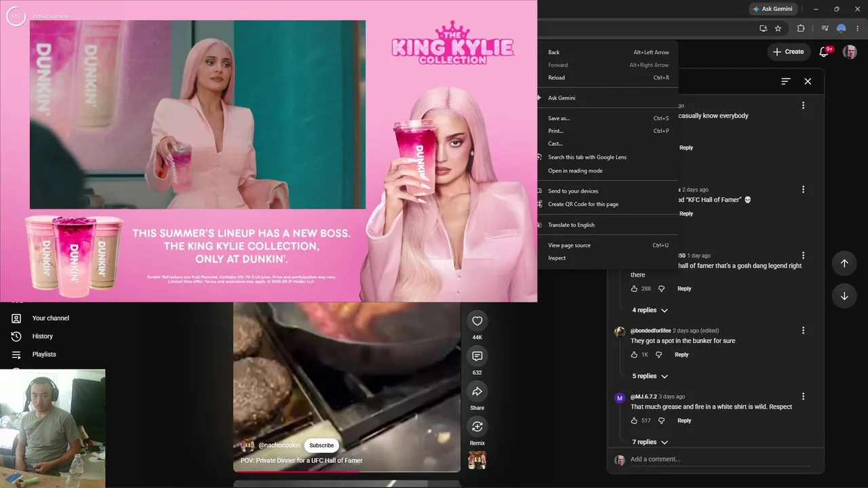Subscribe to @nachocookin

[x=321, y=445]
